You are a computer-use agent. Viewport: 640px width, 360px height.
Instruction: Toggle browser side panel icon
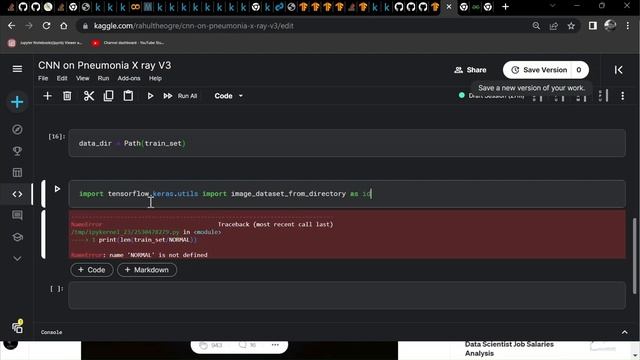tap(593, 26)
